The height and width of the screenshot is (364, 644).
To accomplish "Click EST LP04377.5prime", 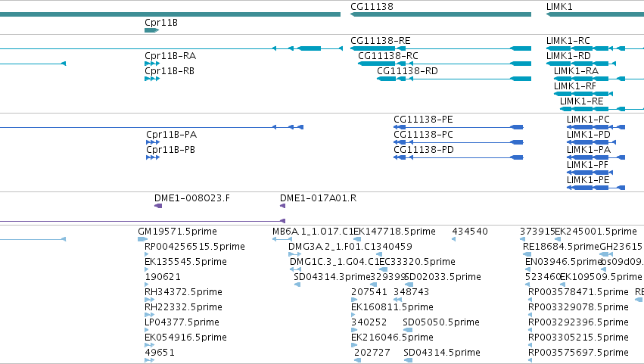I will [x=182, y=322].
